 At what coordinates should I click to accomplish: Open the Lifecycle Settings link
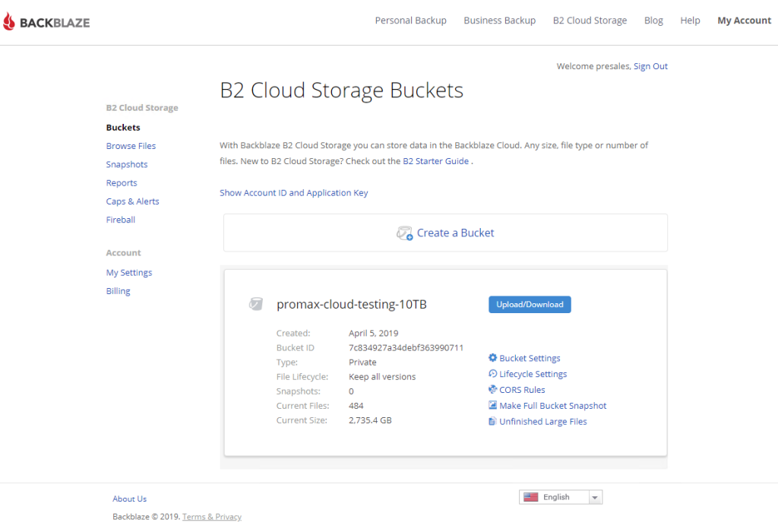pyautogui.click(x=533, y=374)
